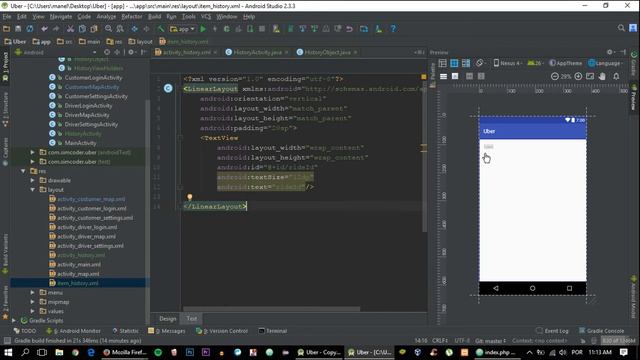Click the quick-fix lightbulb icon
This screenshot has width=640, height=360.
coord(189,197)
